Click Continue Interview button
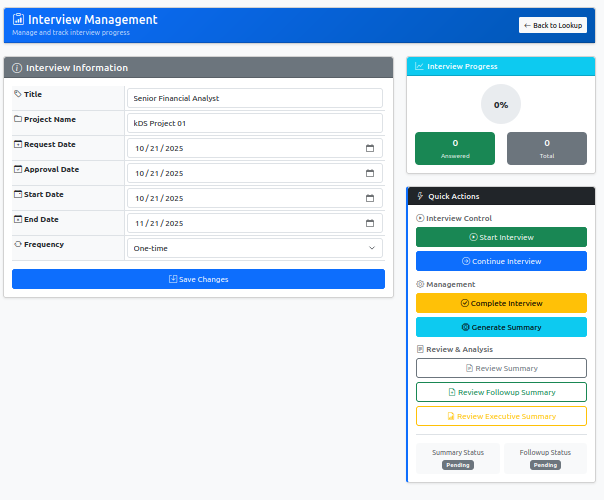604x500 pixels. (x=501, y=261)
